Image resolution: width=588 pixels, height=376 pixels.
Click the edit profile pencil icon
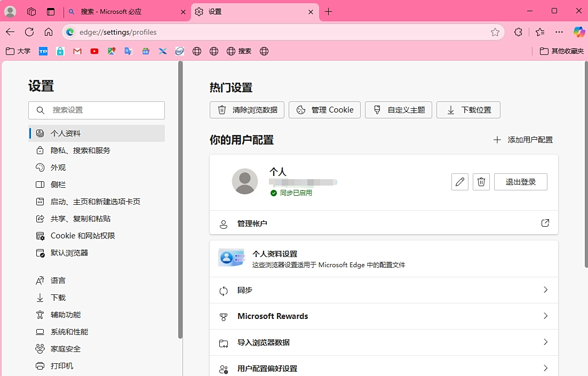point(459,182)
